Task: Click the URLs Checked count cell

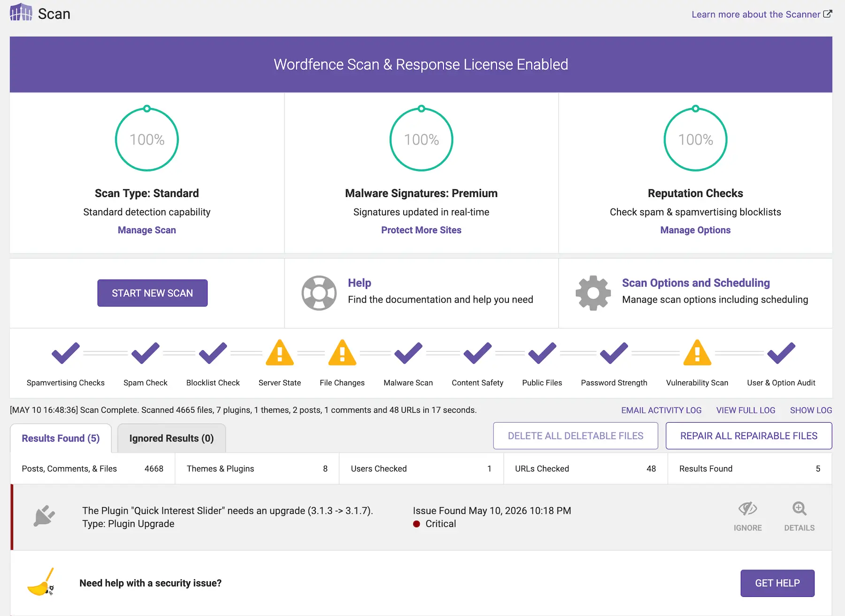Action: pyautogui.click(x=585, y=469)
